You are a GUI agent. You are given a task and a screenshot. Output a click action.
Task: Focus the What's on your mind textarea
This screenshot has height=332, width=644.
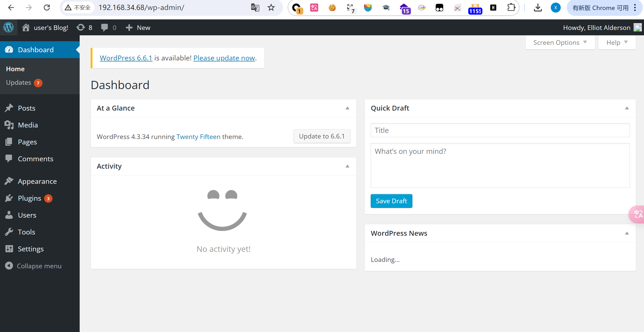coord(500,165)
